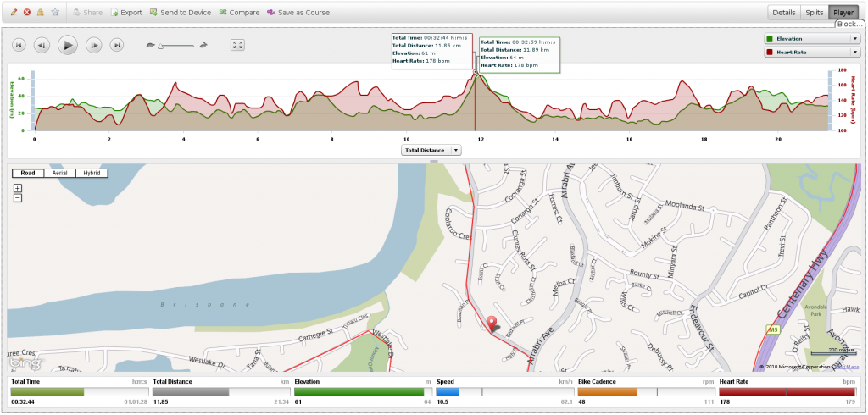
Task: Click the red position pin on map
Action: click(492, 324)
